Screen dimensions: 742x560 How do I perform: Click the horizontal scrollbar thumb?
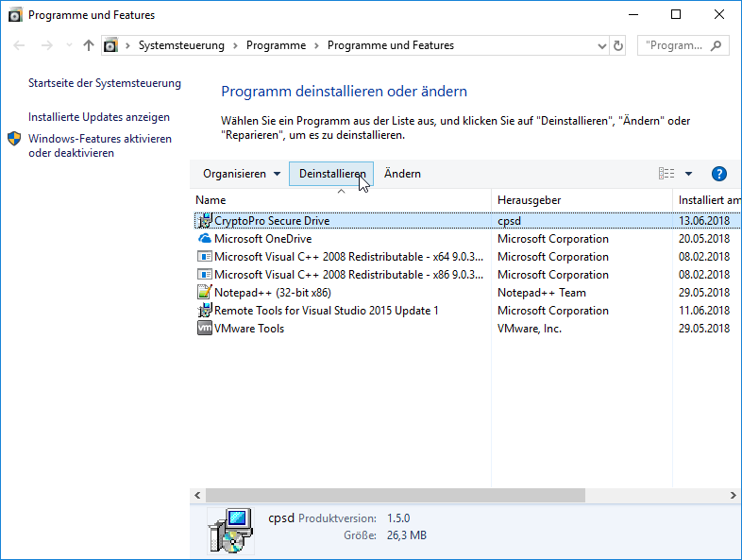pyautogui.click(x=396, y=495)
